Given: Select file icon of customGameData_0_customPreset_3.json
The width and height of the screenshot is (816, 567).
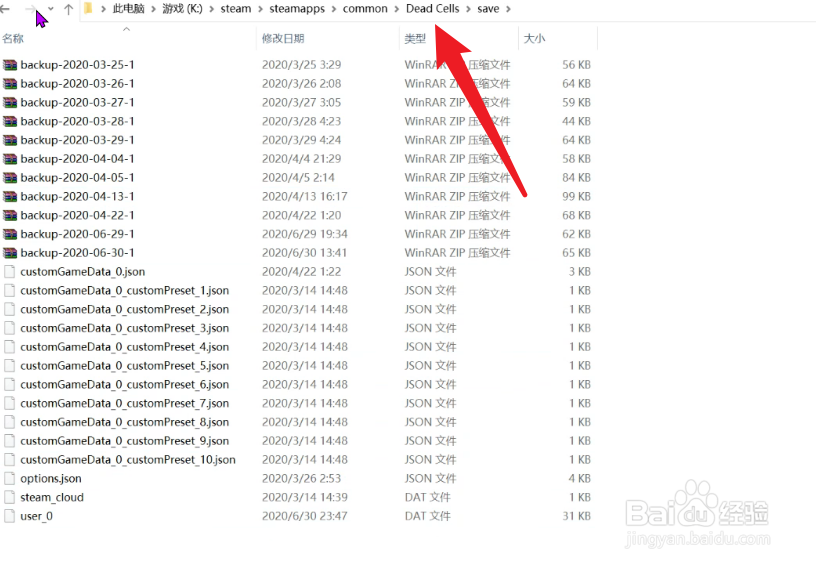Looking at the screenshot, I should (9, 328).
